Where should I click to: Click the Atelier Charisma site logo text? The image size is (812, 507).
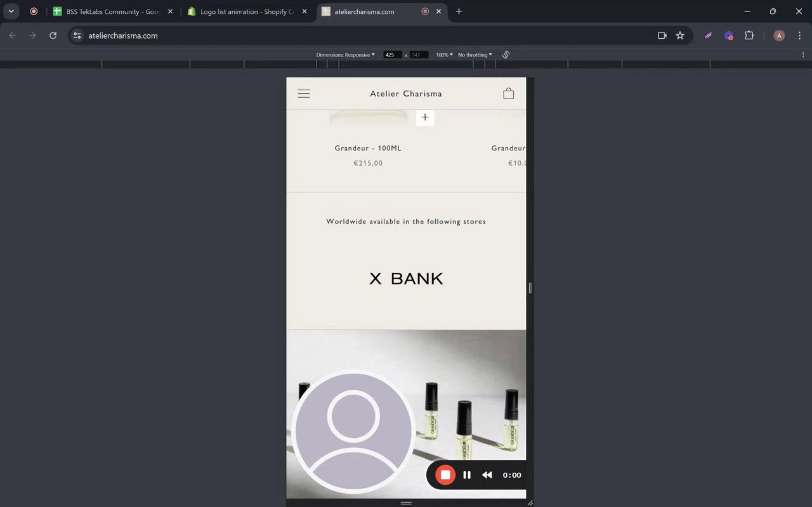[x=406, y=93]
